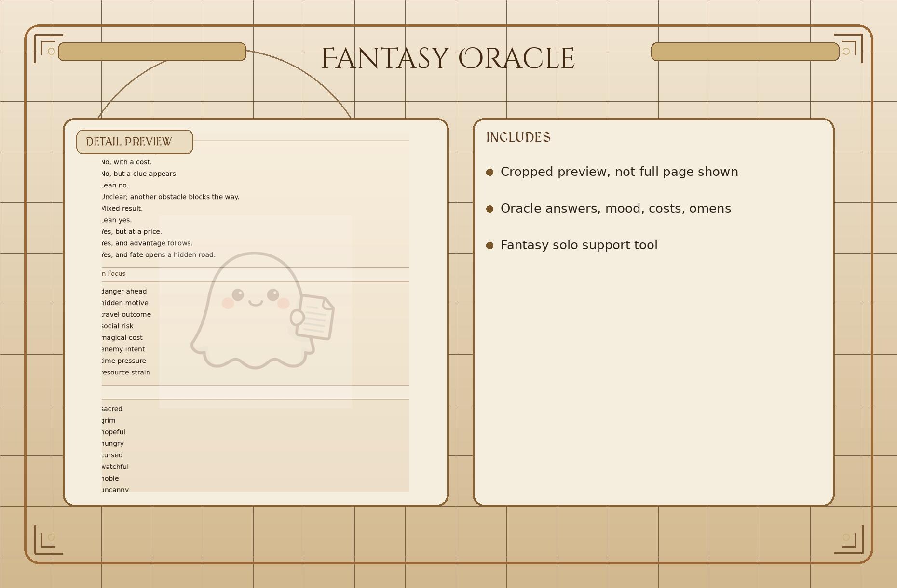Select 'Yes, and fate opens a hidden road.'
This screenshot has height=588, width=897.
click(159, 254)
